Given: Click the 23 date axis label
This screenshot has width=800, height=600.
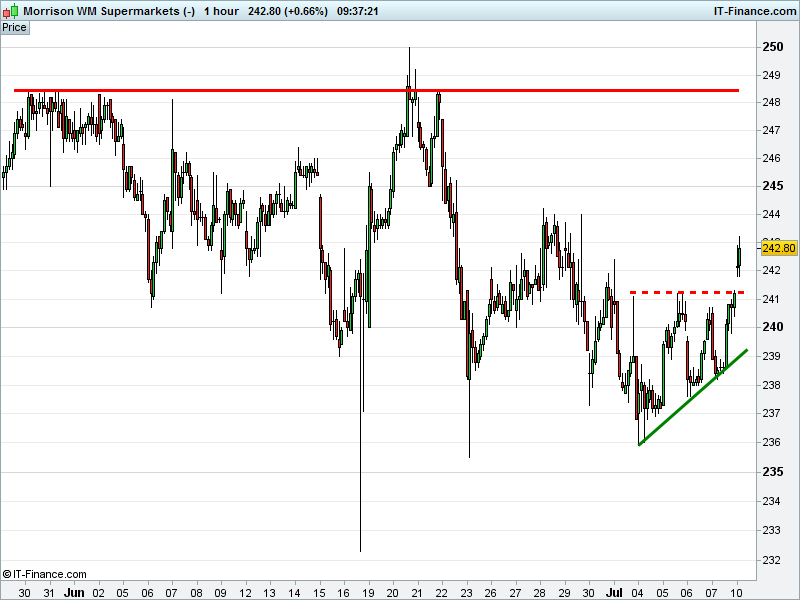Looking at the screenshot, I should pos(466,593).
